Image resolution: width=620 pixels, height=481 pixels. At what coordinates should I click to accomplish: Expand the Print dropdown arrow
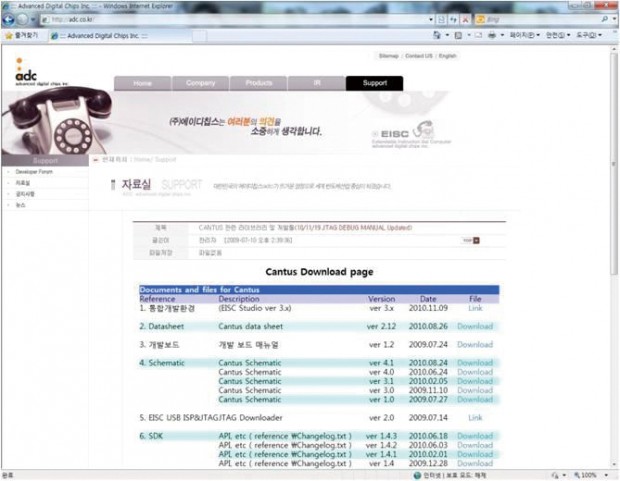502,35
